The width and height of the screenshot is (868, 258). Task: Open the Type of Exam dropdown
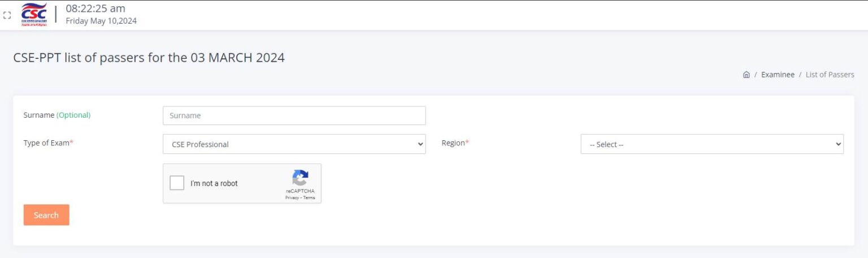coord(294,144)
